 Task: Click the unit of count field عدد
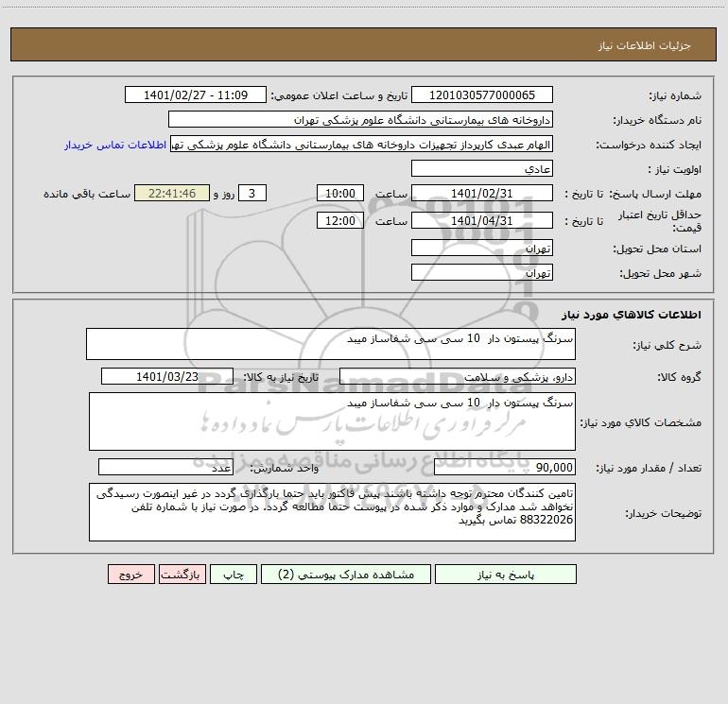tap(165, 468)
